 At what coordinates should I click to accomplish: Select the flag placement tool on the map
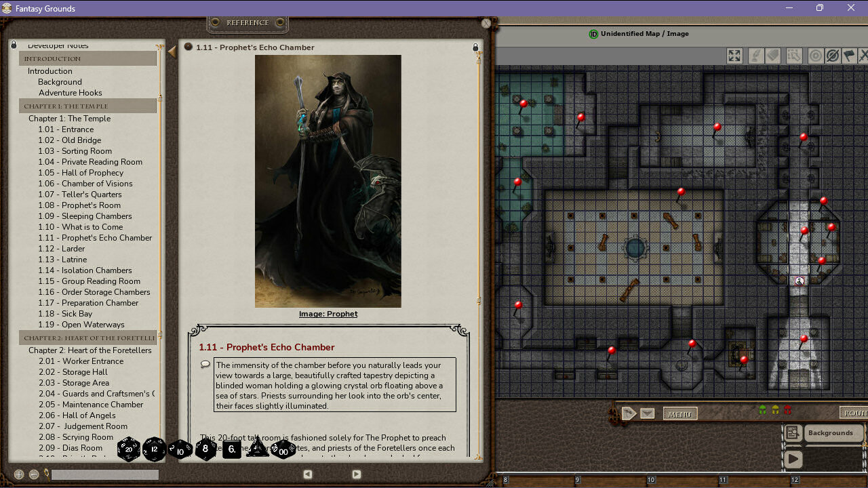click(850, 56)
